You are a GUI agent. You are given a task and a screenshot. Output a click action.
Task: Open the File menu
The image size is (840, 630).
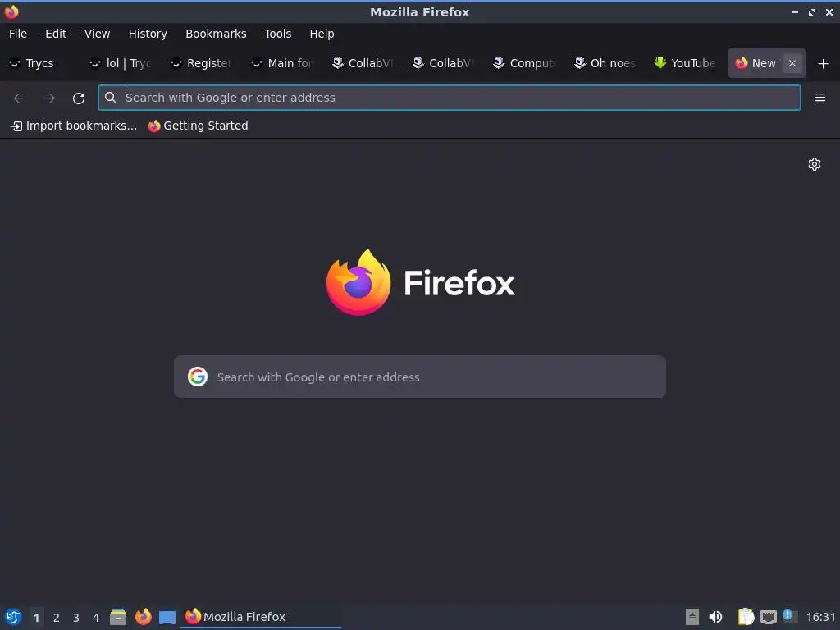coord(18,34)
